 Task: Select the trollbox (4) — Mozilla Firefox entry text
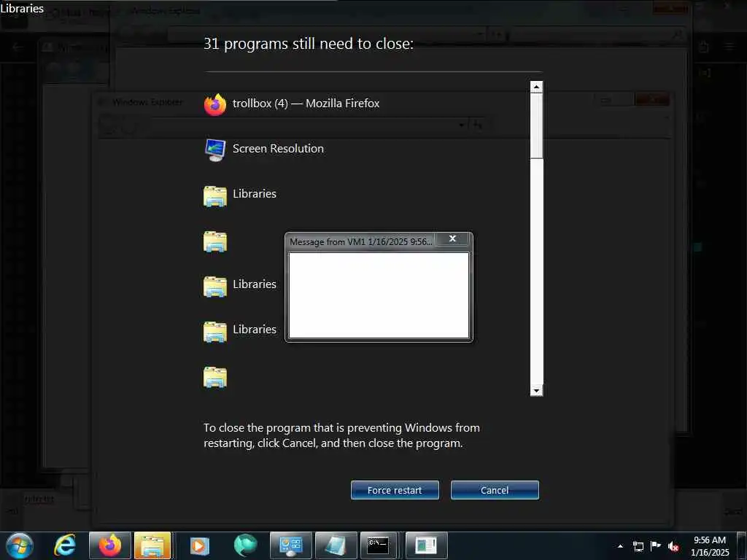306,104
